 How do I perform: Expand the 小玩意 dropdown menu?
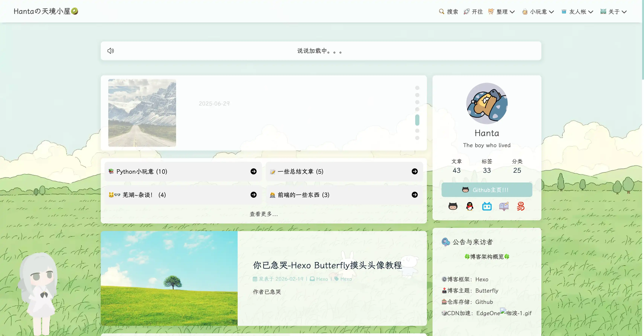point(538,11)
